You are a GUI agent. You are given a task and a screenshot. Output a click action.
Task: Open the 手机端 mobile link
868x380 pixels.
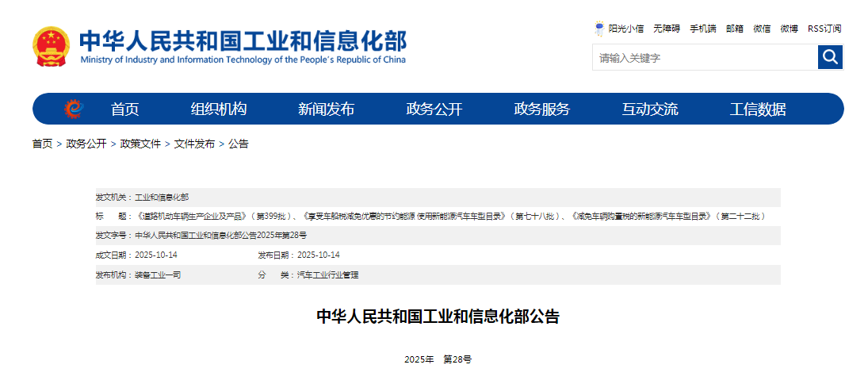702,29
